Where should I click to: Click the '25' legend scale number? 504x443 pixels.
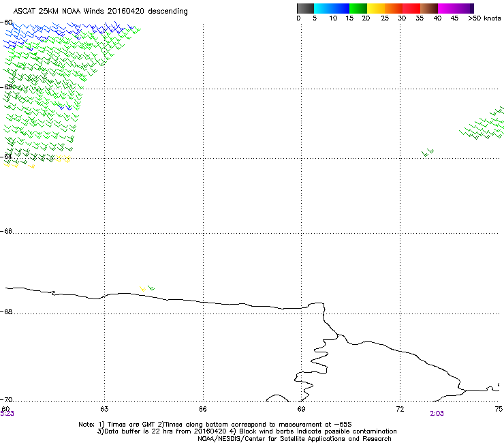pos(385,18)
